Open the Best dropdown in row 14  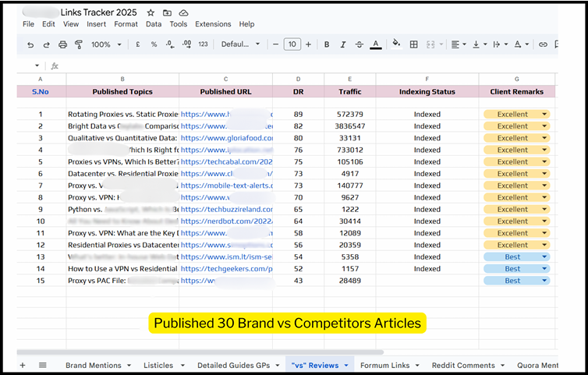(517, 269)
